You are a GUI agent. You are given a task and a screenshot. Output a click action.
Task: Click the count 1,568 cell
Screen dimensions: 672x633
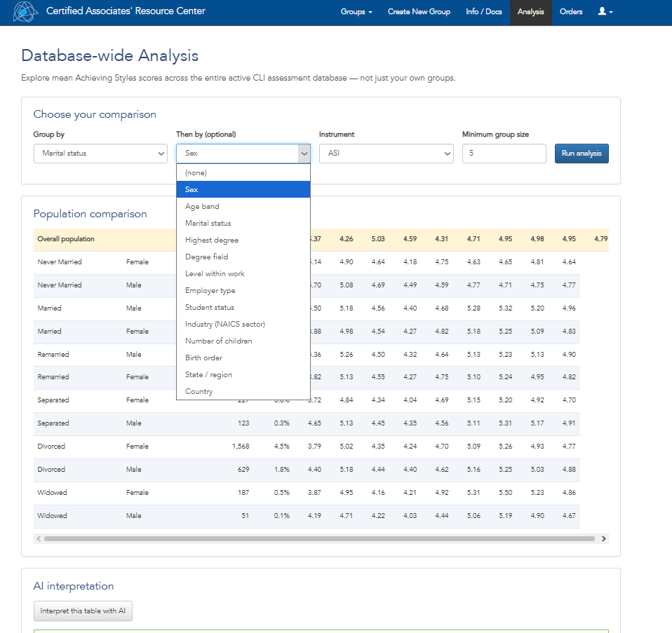click(241, 447)
